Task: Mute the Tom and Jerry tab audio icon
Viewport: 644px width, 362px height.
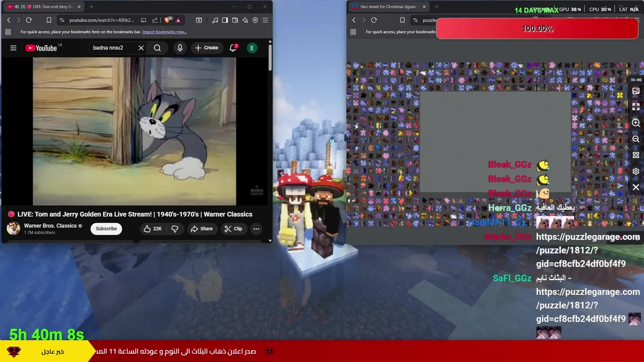Action: pyautogui.click(x=17, y=7)
